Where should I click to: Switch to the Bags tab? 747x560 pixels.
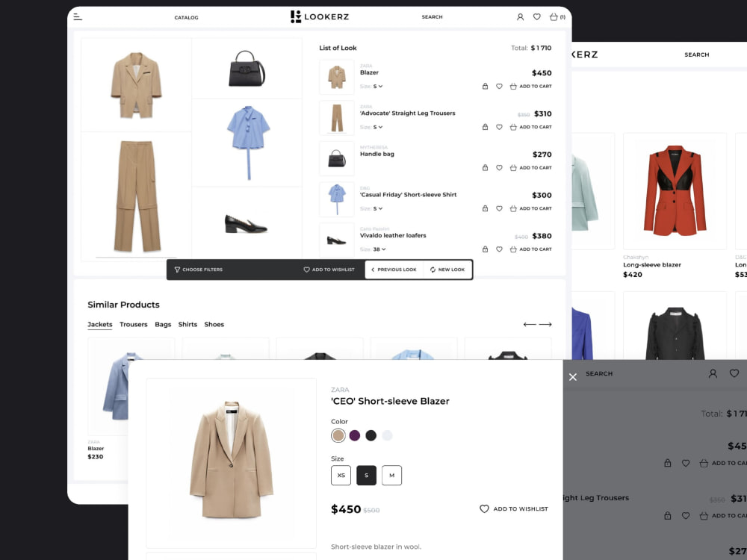click(x=163, y=324)
